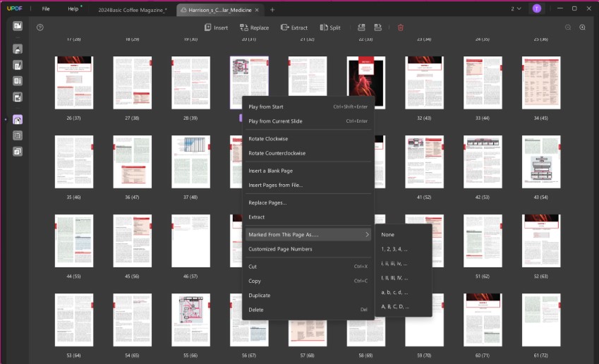Choose lowercase roman 'i, ii, iii, iv' numbering
The image size is (599, 364).
(x=394, y=263)
